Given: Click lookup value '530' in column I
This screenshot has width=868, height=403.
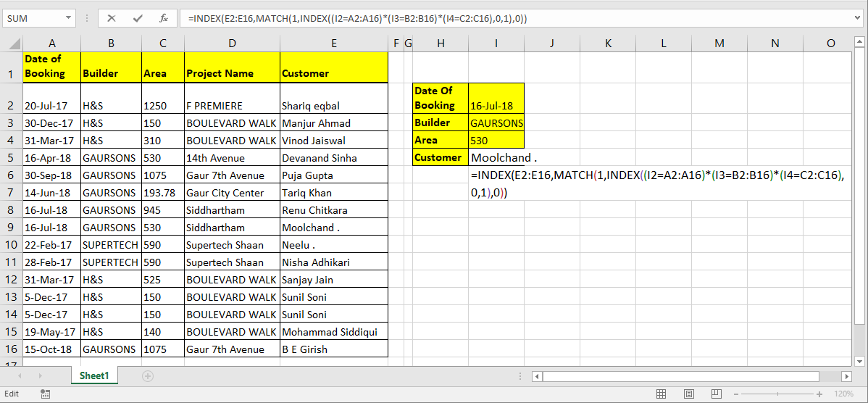Looking at the screenshot, I should [x=496, y=140].
